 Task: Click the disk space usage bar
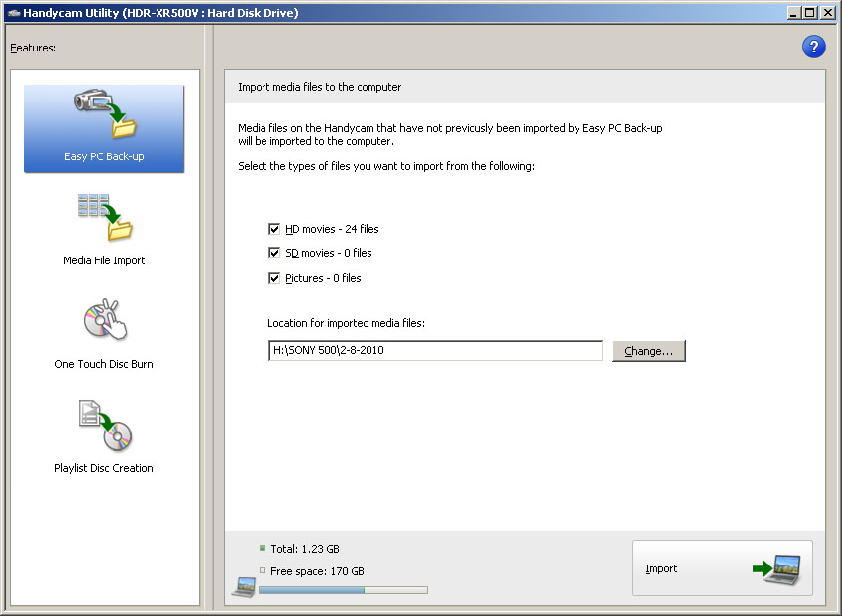343,590
